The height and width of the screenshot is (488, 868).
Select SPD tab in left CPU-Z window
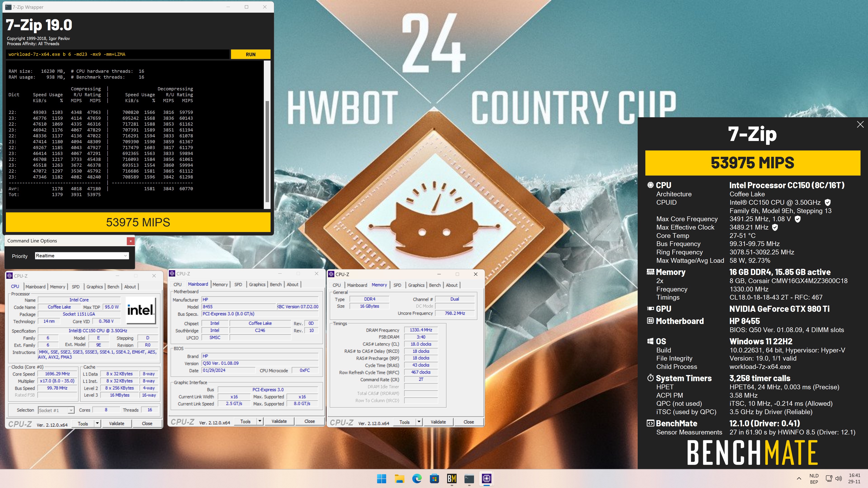click(x=75, y=287)
